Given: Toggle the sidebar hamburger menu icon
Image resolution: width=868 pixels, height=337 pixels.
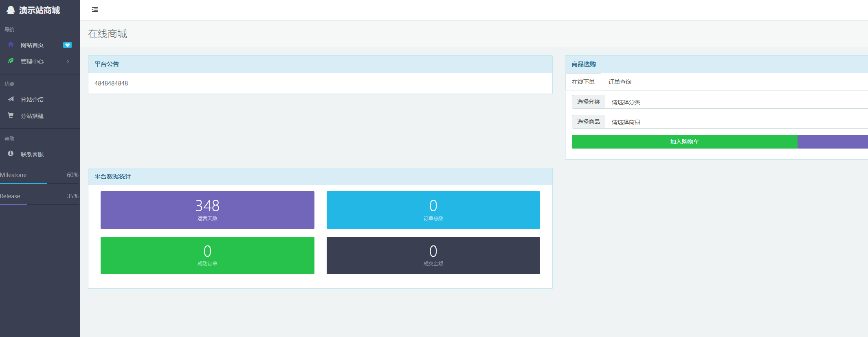Looking at the screenshot, I should coord(95,10).
